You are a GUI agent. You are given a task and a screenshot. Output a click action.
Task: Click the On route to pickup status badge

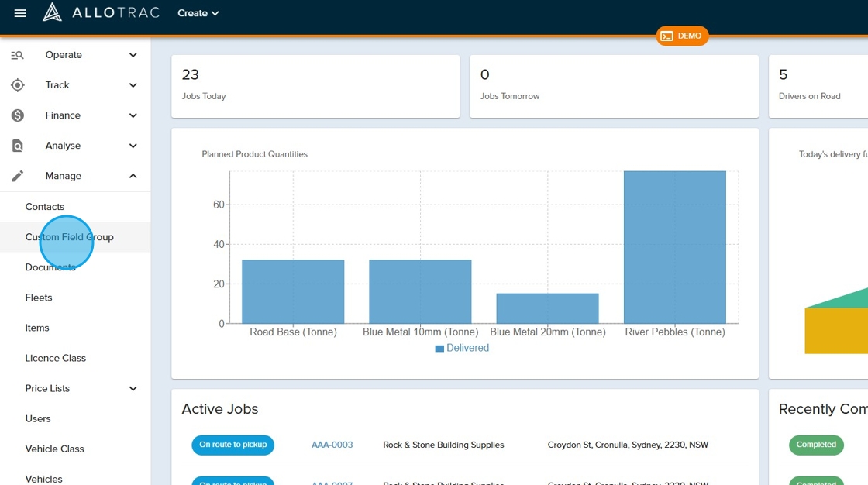point(232,445)
